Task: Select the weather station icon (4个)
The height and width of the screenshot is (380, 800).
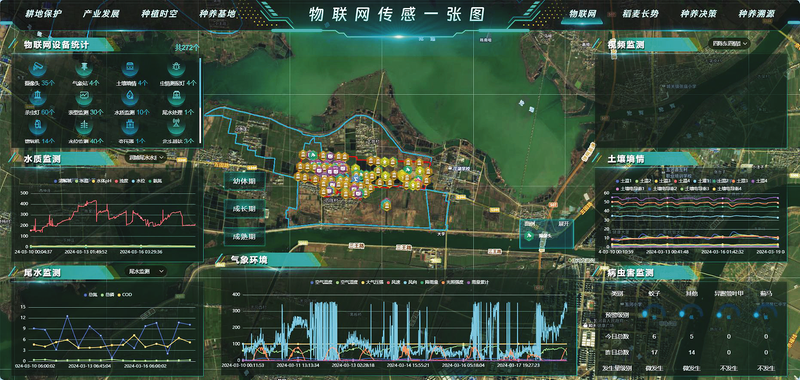Action: [84, 68]
